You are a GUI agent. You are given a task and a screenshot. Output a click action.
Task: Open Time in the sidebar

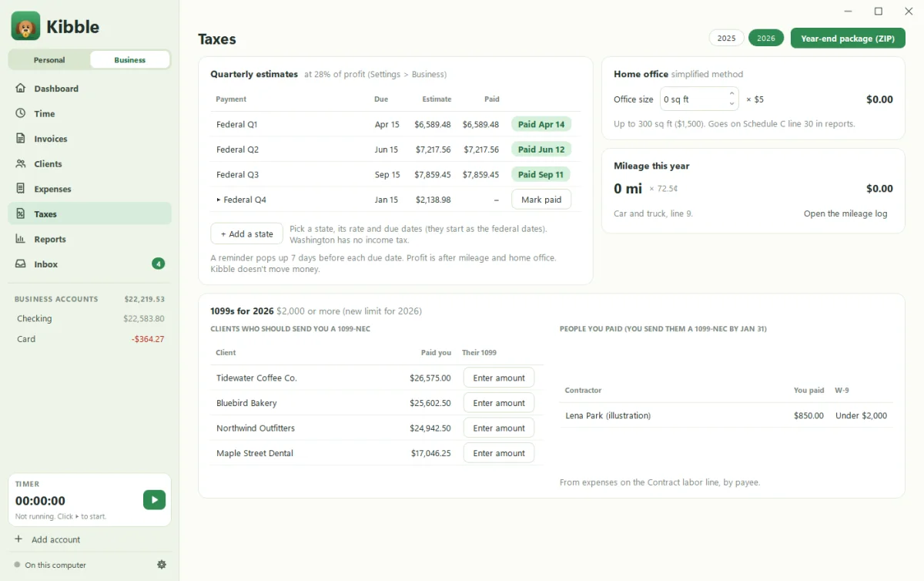point(89,113)
